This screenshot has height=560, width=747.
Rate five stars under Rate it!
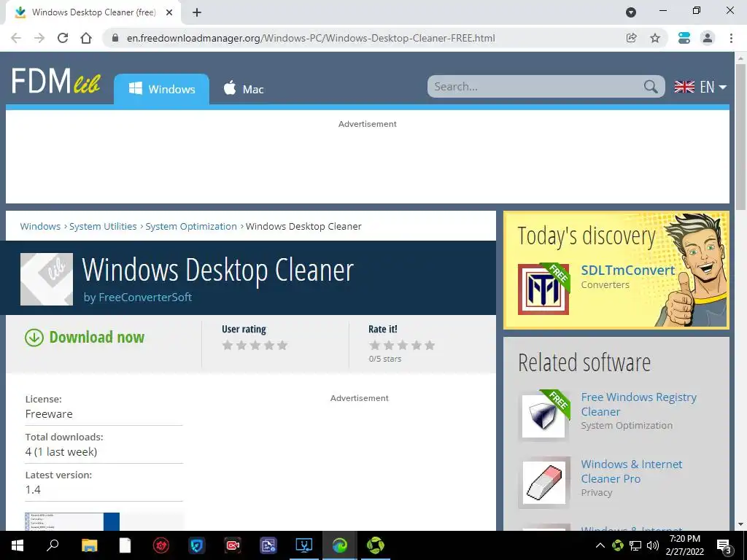(430, 345)
